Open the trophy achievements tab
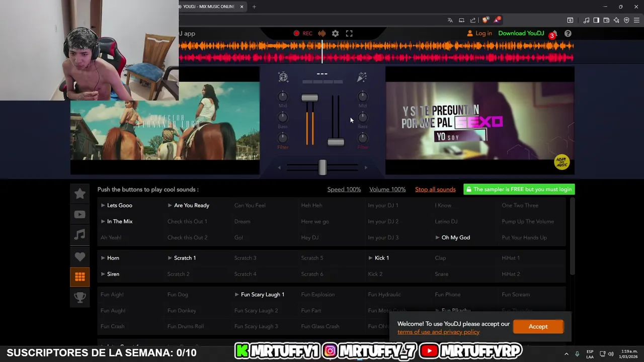This screenshot has width=644, height=362. [x=79, y=297]
